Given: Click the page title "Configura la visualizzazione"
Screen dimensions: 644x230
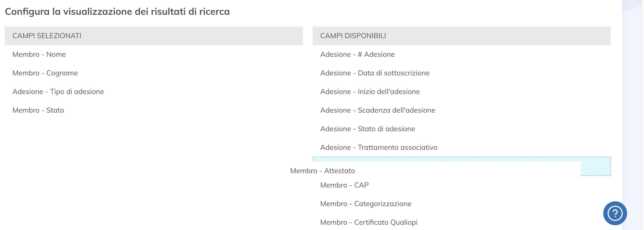Looking at the screenshot, I should (117, 11).
